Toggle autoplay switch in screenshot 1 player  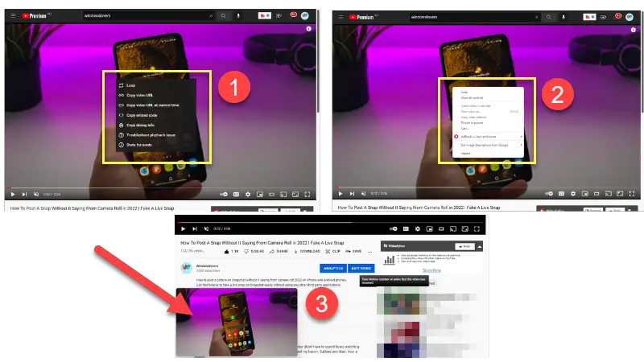click(x=224, y=194)
